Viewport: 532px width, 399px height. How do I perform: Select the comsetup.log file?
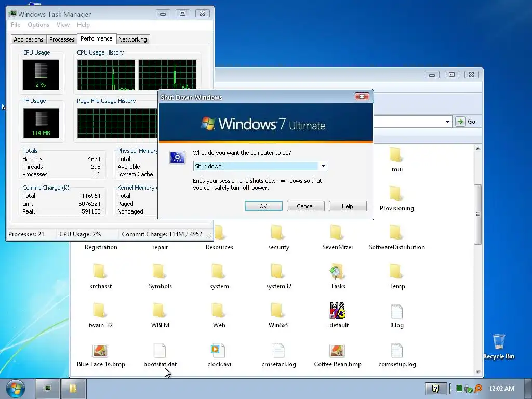tap(397, 355)
